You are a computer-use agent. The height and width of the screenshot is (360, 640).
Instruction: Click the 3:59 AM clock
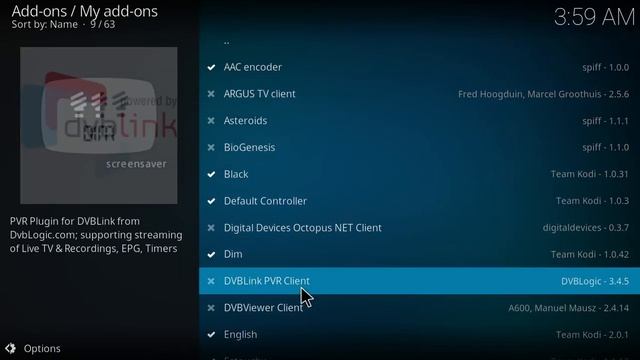tap(594, 17)
